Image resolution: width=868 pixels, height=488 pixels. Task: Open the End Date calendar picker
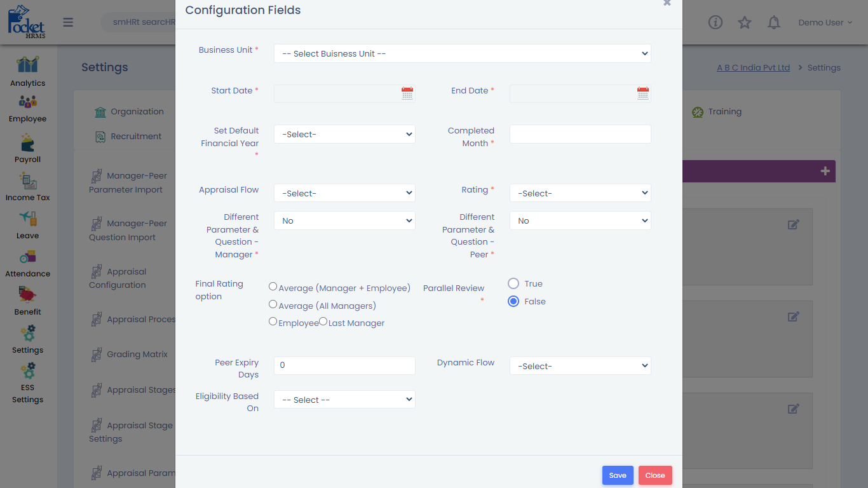click(643, 93)
